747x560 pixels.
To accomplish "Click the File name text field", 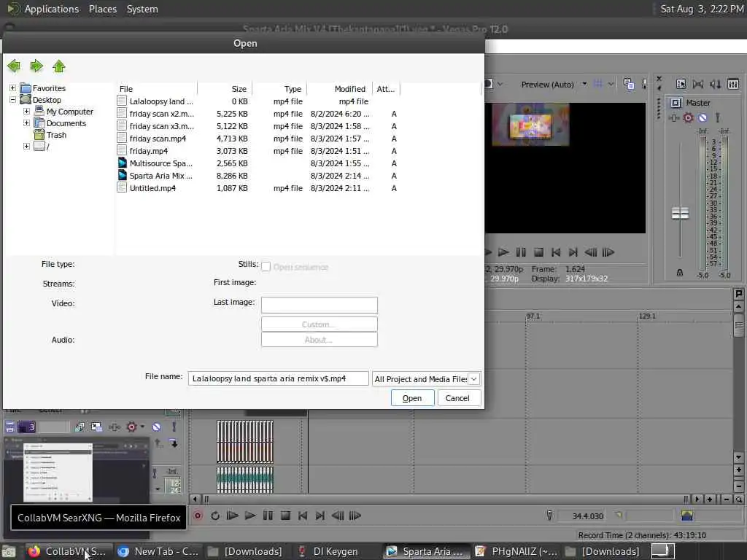I will point(278,378).
